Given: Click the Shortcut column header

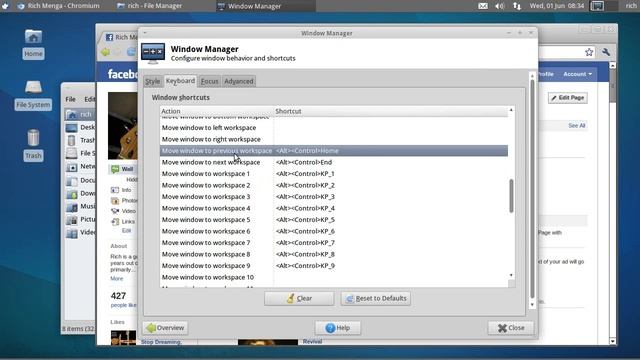Looking at the screenshot, I should [391, 111].
